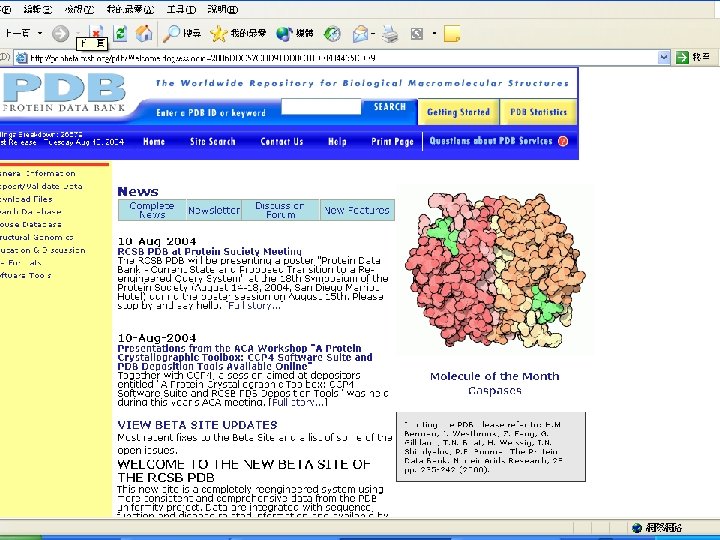Open the Molecule of the Month link

click(495, 376)
